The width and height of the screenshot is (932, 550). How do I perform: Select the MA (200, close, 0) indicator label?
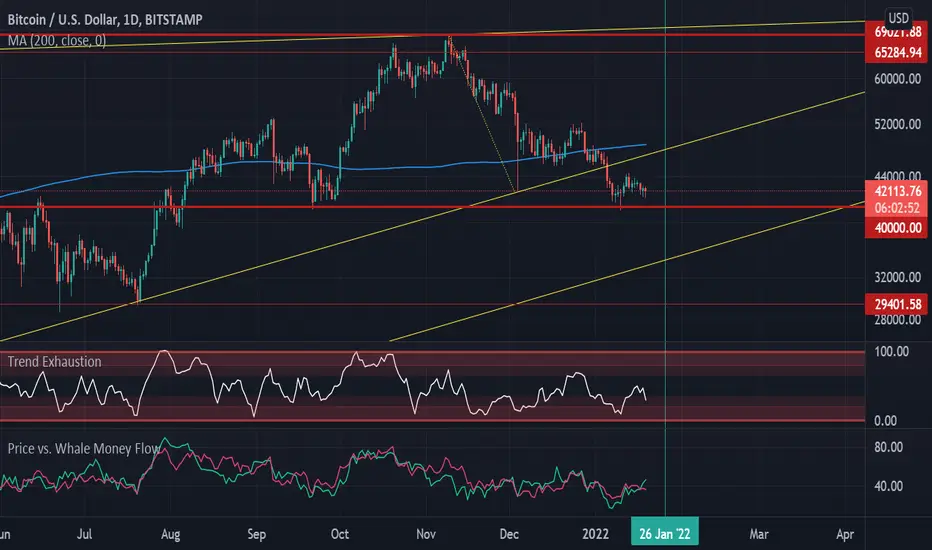click(x=57, y=40)
